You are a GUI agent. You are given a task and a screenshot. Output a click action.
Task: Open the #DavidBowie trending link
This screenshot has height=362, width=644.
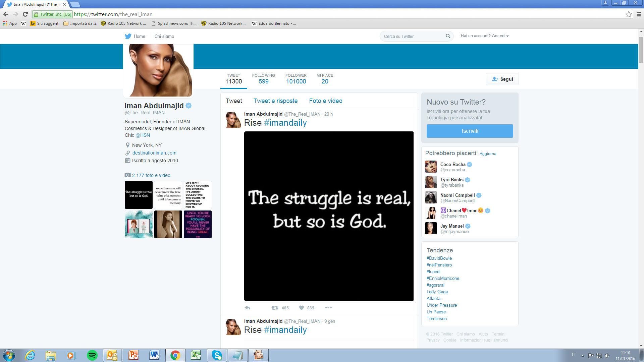coord(439,258)
